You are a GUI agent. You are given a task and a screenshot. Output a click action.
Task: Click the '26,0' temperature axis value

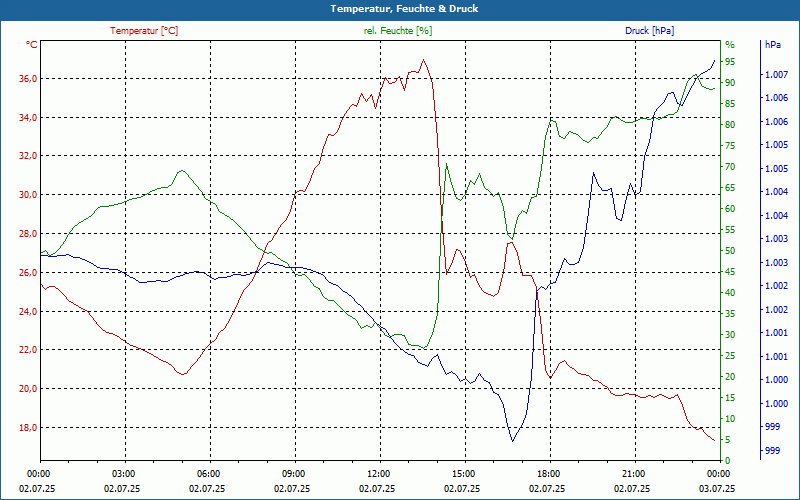coord(29,272)
